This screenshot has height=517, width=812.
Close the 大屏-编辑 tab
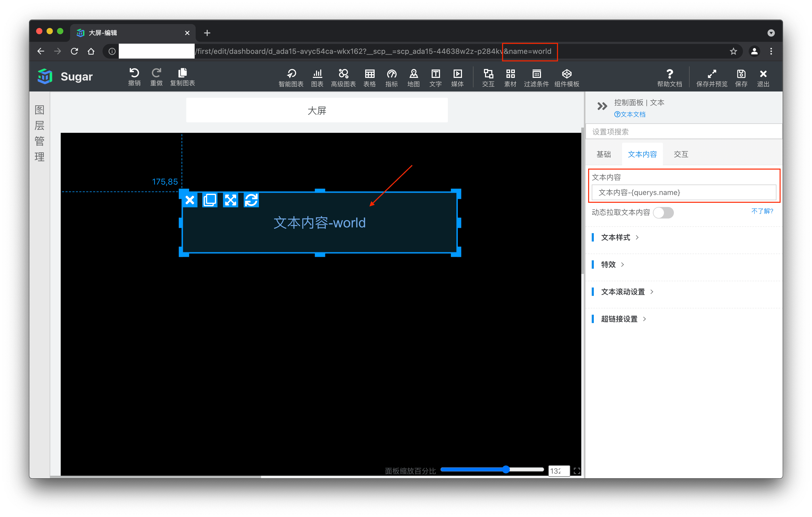point(187,33)
